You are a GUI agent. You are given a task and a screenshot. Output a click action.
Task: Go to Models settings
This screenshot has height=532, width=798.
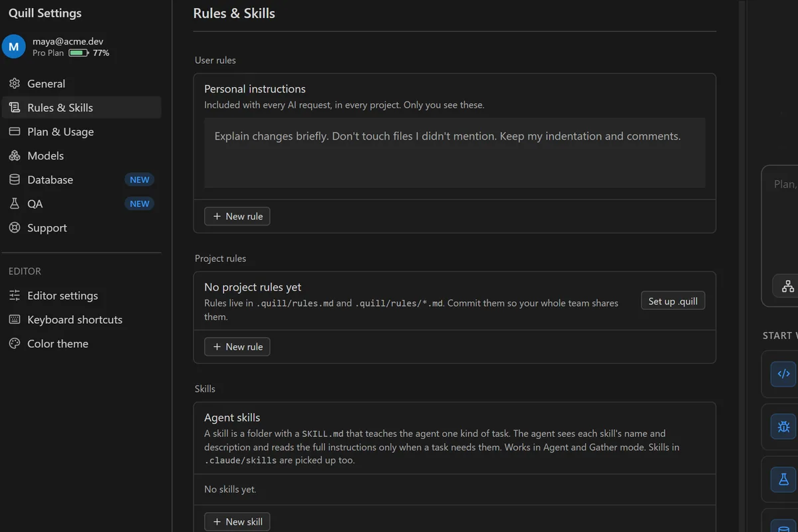point(81,156)
